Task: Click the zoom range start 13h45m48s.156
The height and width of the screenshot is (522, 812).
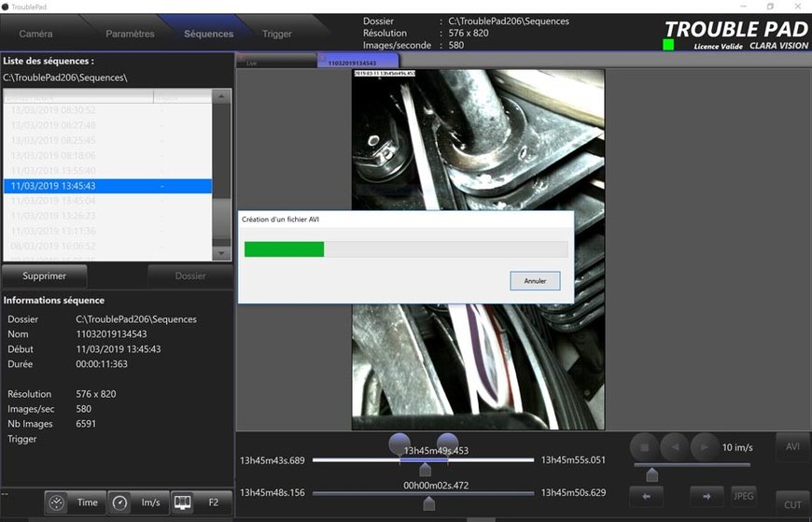Action: coord(273,492)
